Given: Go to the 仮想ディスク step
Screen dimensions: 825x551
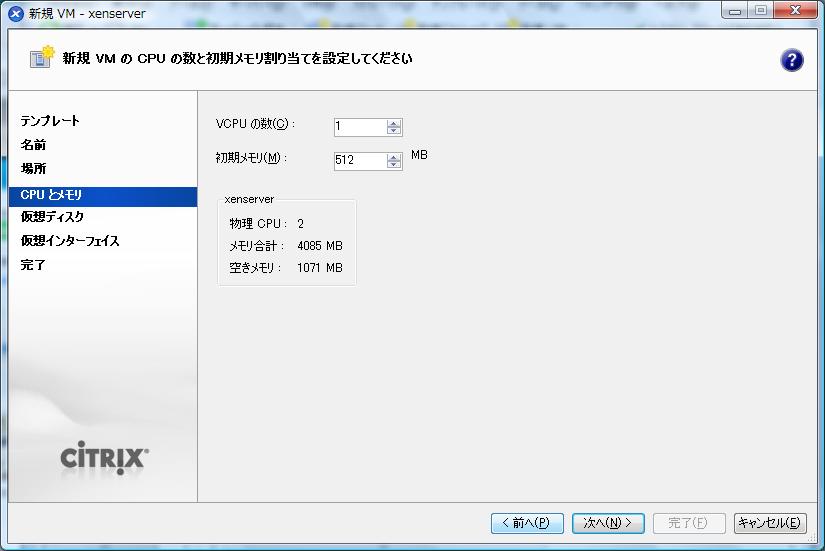Looking at the screenshot, I should tap(52, 216).
